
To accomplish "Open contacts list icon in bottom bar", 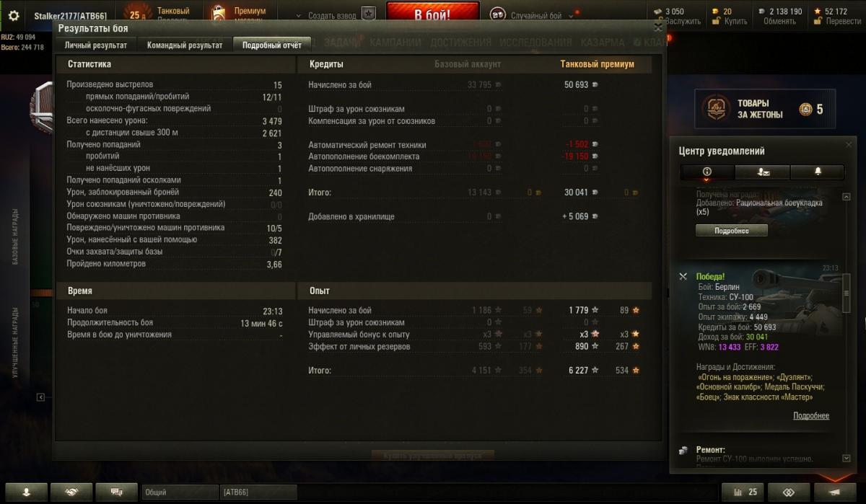I will coord(26,492).
